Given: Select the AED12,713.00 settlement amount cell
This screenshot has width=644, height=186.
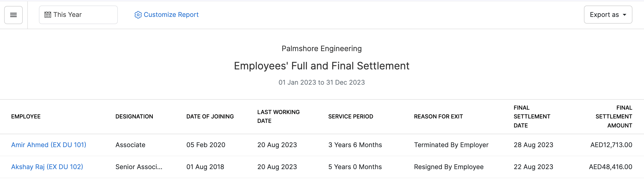Looking at the screenshot, I should (611, 145).
